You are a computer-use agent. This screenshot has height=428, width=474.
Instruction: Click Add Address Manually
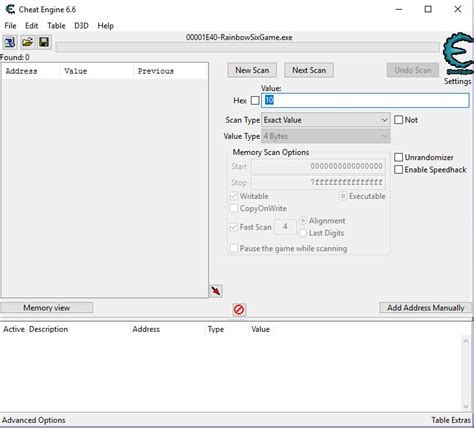coord(426,308)
